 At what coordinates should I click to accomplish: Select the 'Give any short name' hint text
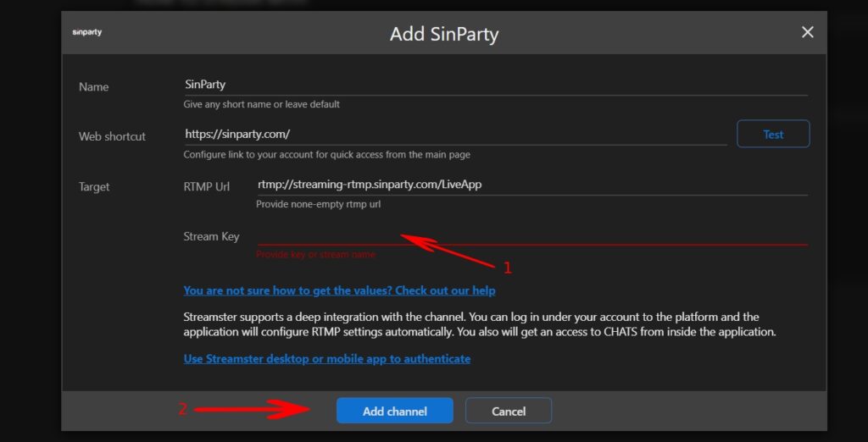coord(261,104)
